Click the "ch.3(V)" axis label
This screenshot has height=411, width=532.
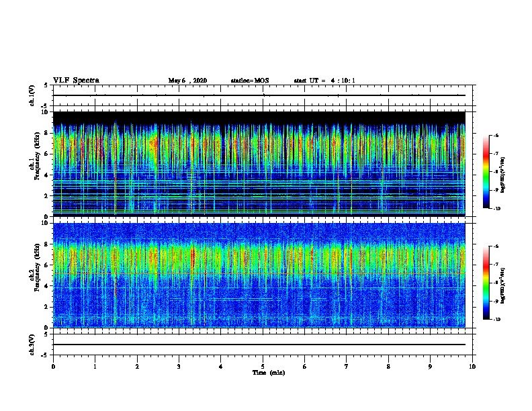click(x=32, y=345)
